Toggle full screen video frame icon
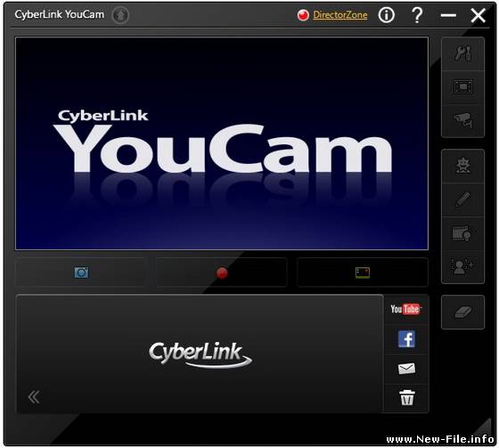This screenshot has width=499, height=448. 462,87
